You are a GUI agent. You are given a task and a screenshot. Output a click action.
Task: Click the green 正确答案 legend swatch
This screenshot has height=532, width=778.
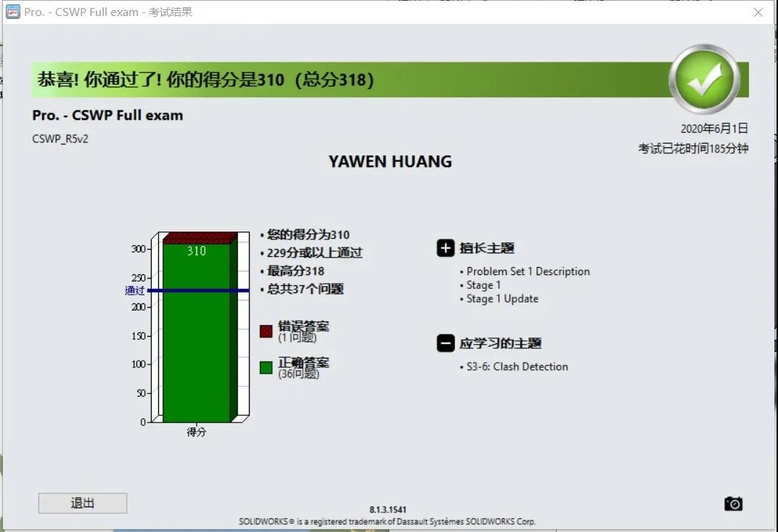266,367
